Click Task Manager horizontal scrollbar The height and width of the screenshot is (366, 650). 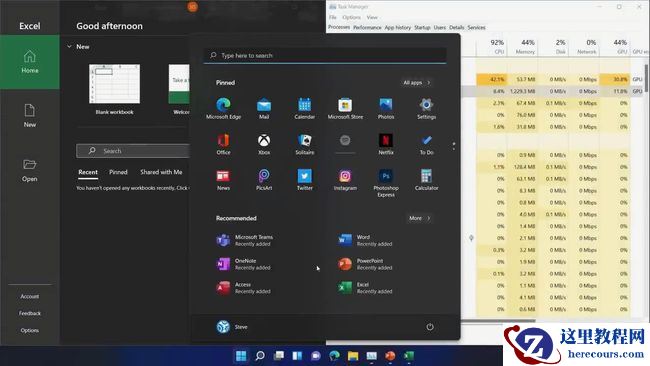point(498,320)
